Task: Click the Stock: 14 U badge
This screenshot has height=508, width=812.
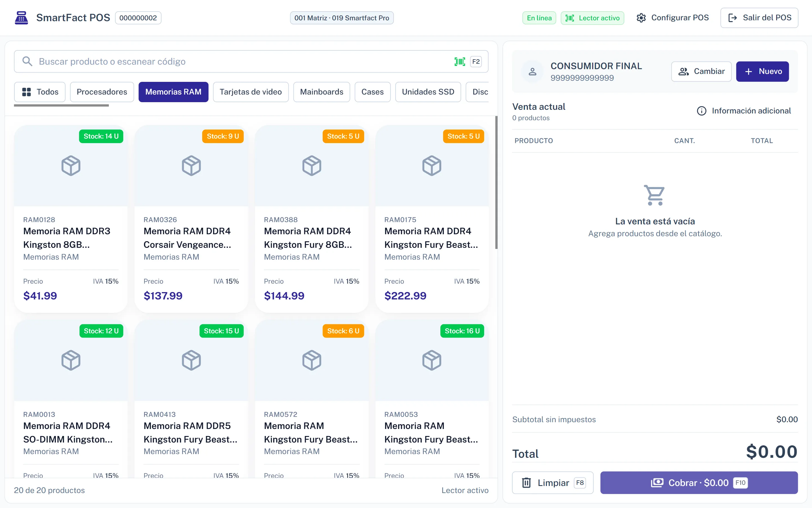Action: point(101,136)
